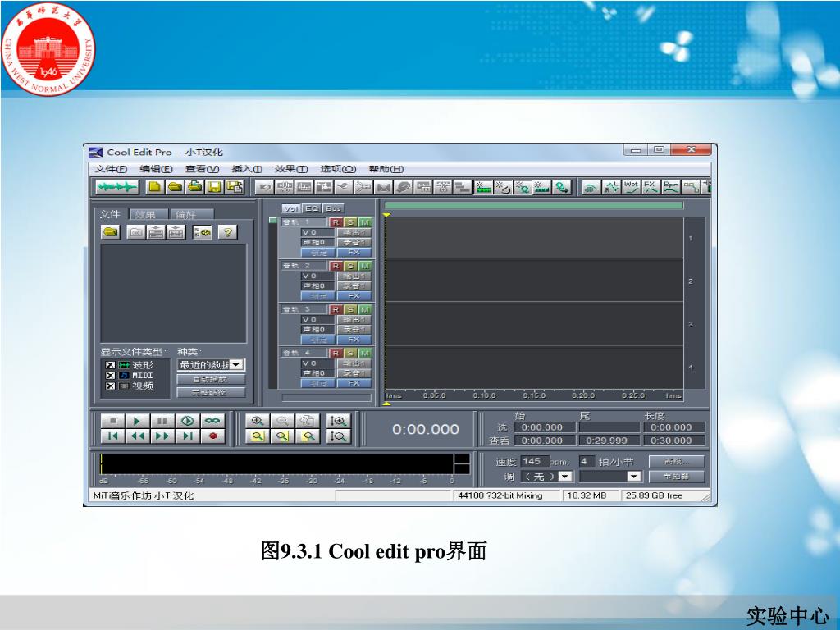Screen dimensions: 840x630
Task: Click the undo arrow toolbar icon
Action: (265, 187)
